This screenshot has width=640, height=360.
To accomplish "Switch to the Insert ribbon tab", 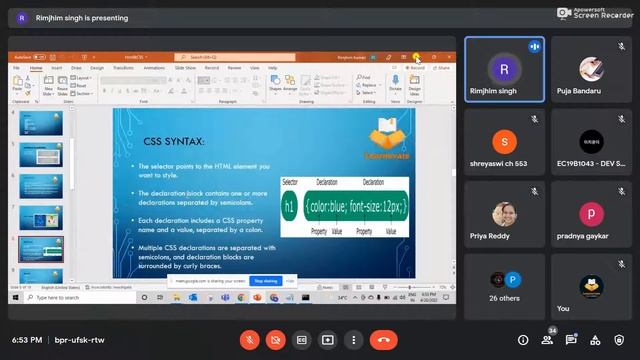I will click(57, 68).
